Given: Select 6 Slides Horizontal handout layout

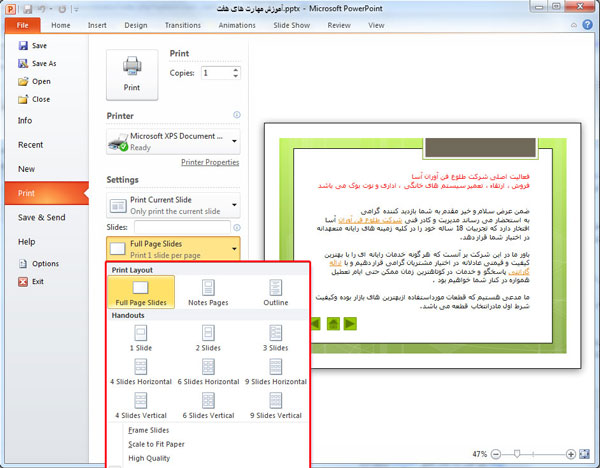Looking at the screenshot, I should 208,371.
